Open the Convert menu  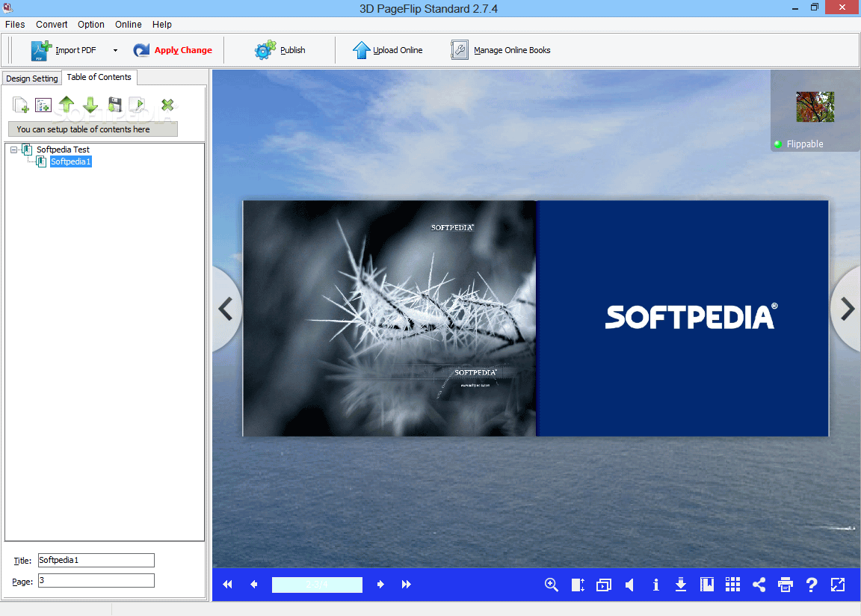(52, 24)
